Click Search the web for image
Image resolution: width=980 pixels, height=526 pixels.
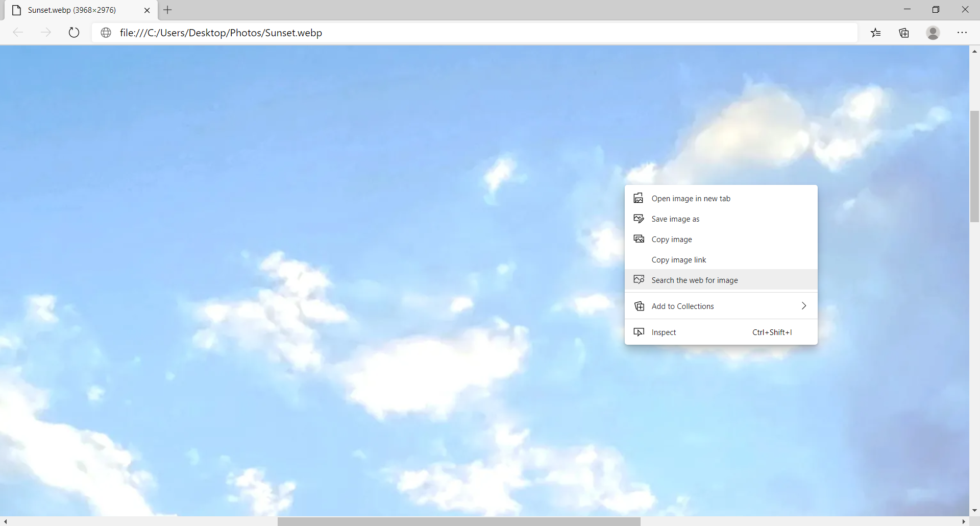(694, 280)
